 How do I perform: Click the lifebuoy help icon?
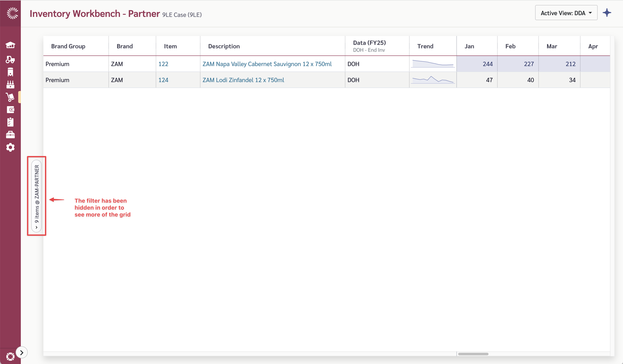click(10, 357)
